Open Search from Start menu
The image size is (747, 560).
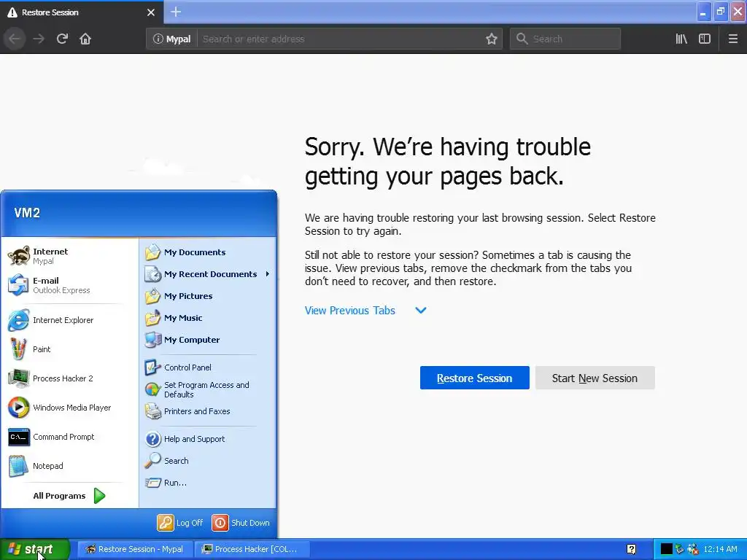coord(207,461)
